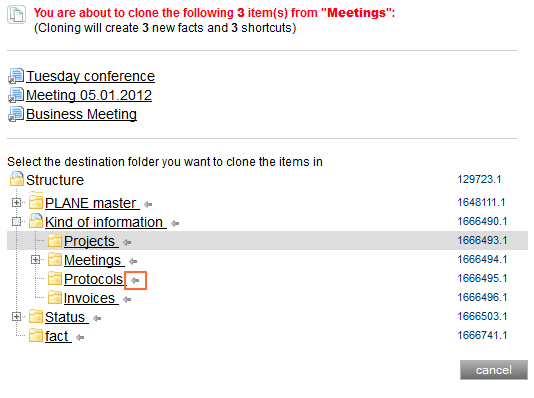Open the Business Meeting link
The image size is (534, 398).
81,114
